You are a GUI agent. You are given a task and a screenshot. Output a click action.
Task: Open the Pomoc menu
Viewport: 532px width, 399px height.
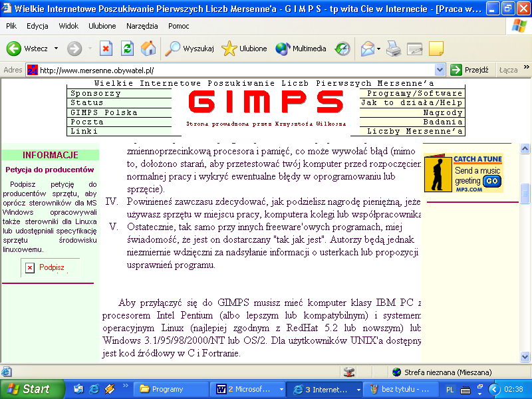(x=178, y=26)
